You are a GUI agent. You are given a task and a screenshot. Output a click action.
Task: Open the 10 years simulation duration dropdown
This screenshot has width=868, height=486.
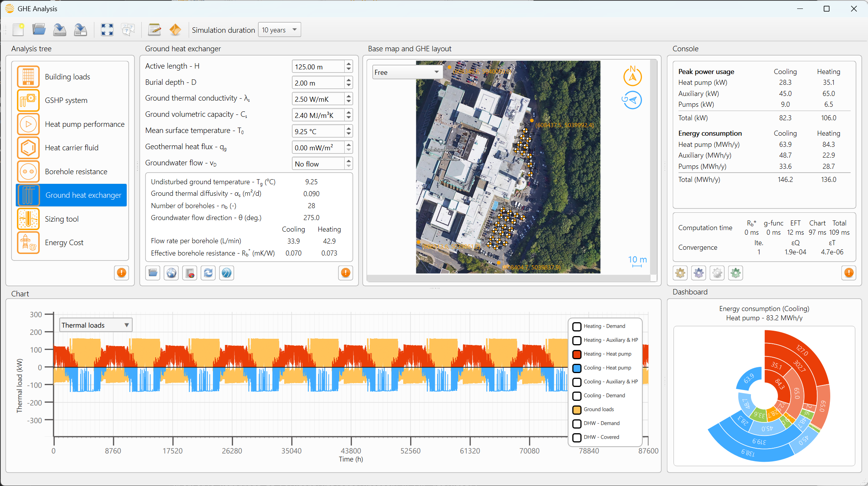coord(280,30)
